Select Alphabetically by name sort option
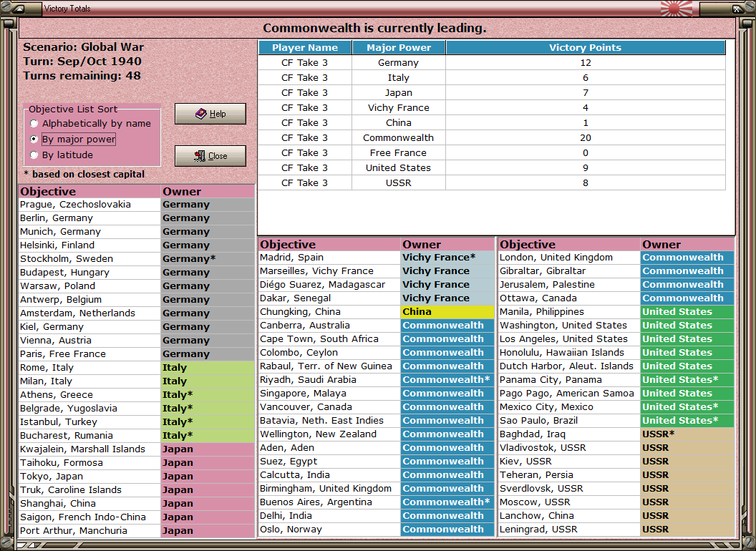The image size is (756, 551). (34, 123)
